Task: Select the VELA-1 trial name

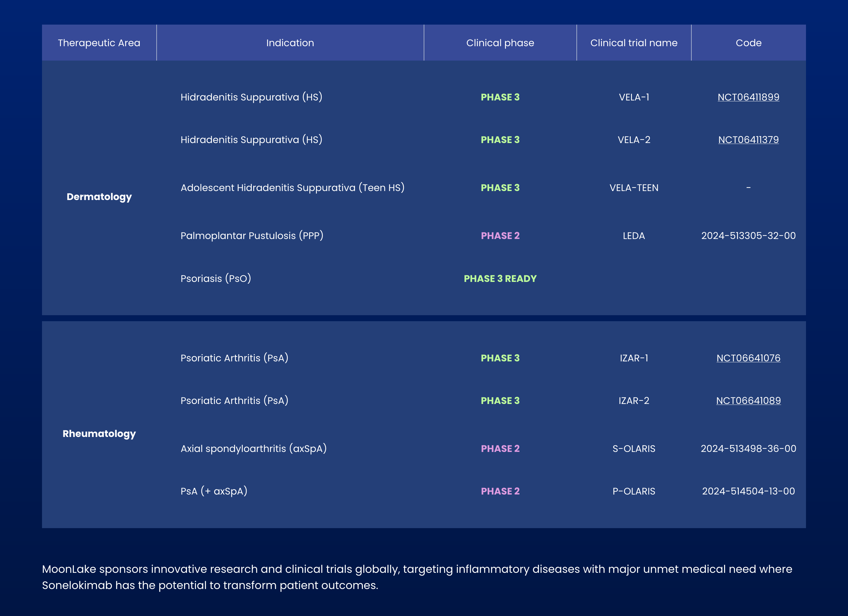Action: pyautogui.click(x=634, y=97)
